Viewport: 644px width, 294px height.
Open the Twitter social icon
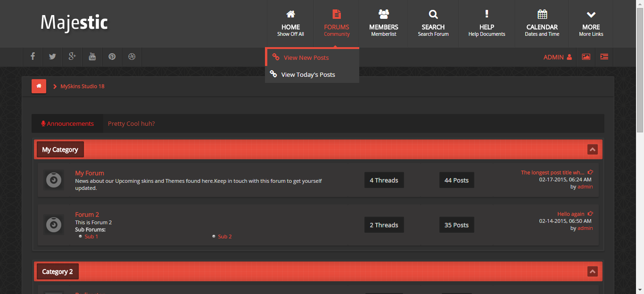(52, 57)
